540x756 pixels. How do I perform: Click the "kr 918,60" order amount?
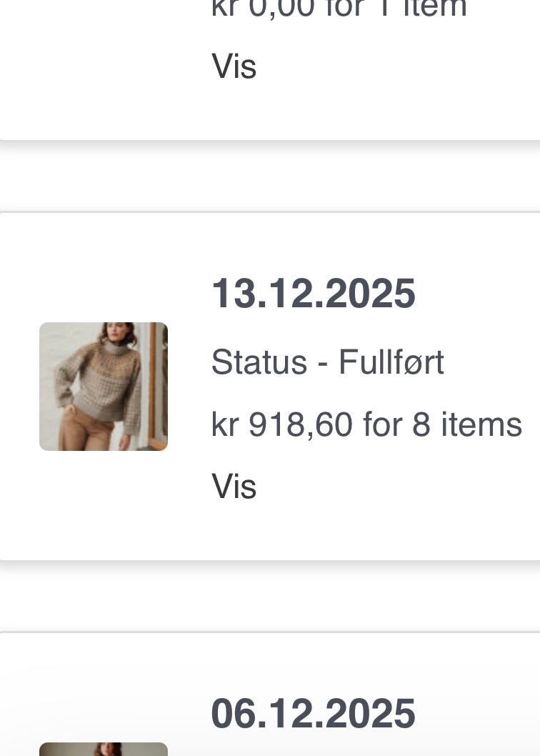281,424
